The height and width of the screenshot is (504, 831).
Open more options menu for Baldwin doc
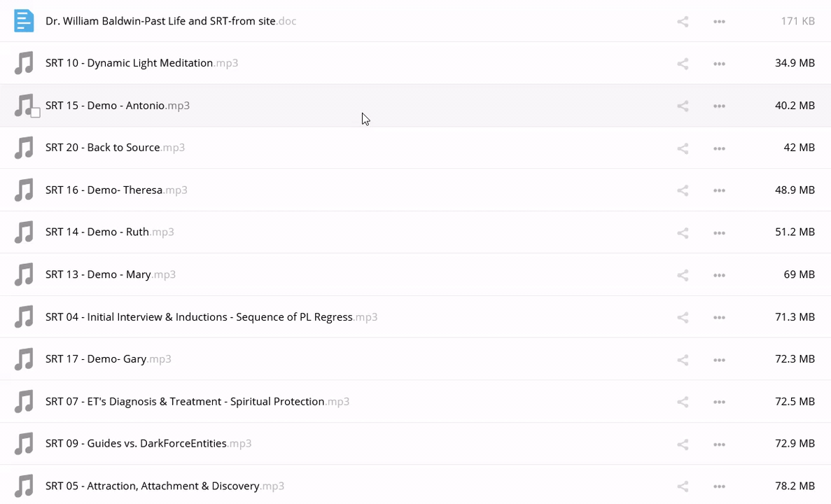[719, 22]
